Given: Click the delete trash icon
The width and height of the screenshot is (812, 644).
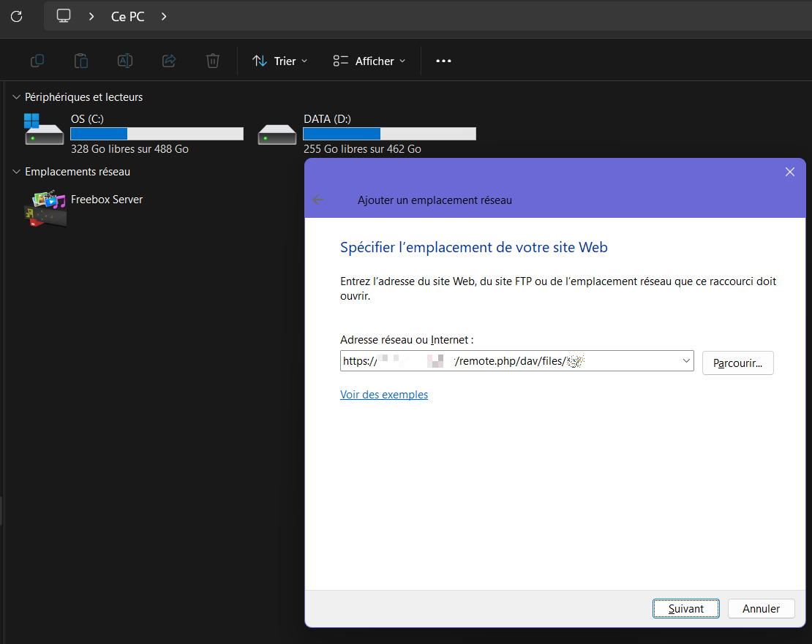Looking at the screenshot, I should tap(212, 61).
